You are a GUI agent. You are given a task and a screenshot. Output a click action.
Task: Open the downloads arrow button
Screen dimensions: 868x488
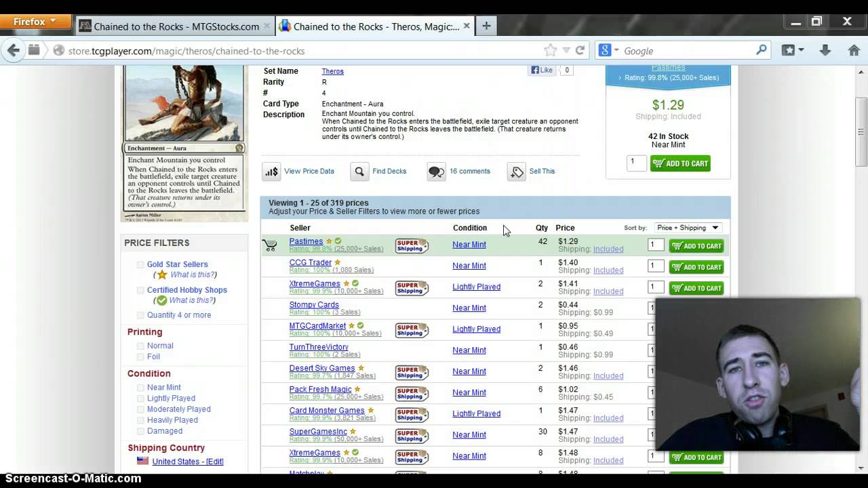(x=825, y=50)
